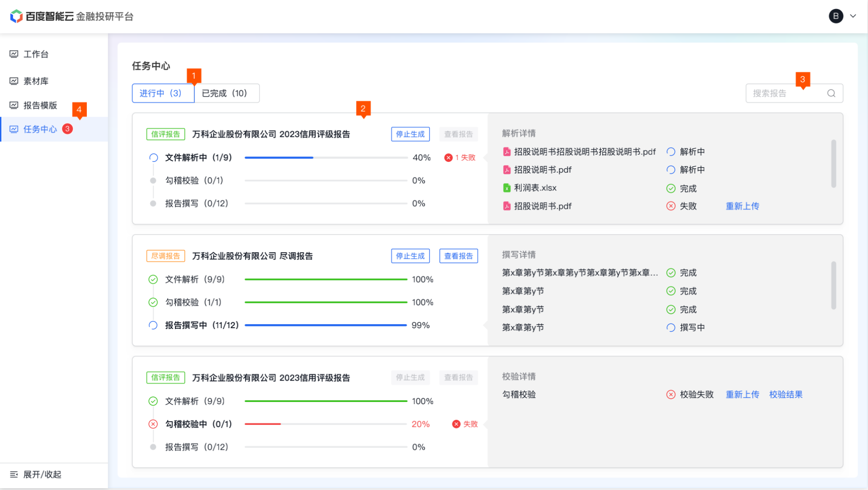Click the 展开/收起 menu icon
Viewport: 868px width, 490px height.
[14, 474]
